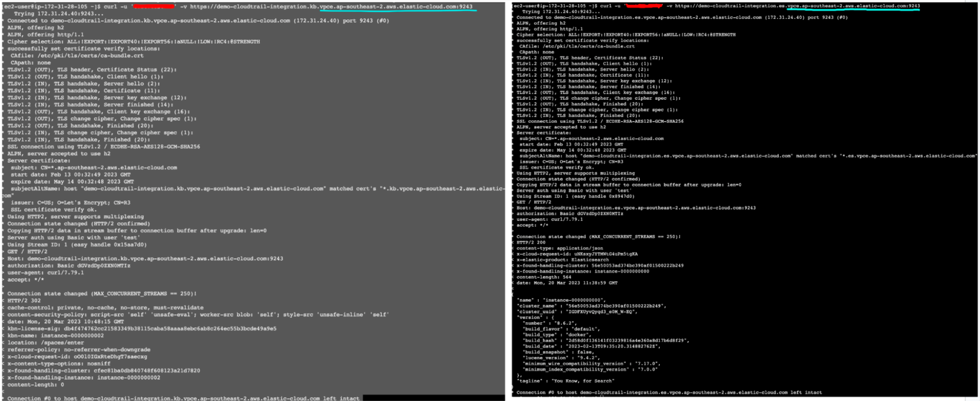Image resolution: width=980 pixels, height=401 pixels.
Task: Select "ALPN, server accepted to use h2" in the right terminal
Action: (x=561, y=127)
